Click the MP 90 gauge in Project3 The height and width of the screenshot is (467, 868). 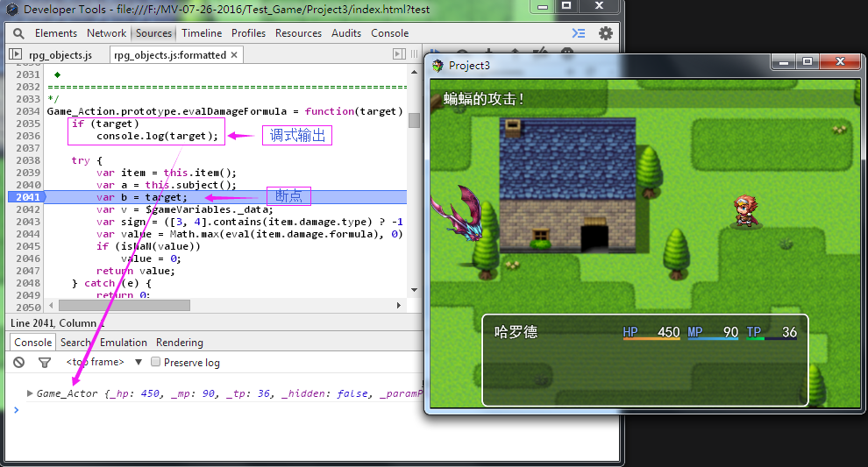point(713,332)
